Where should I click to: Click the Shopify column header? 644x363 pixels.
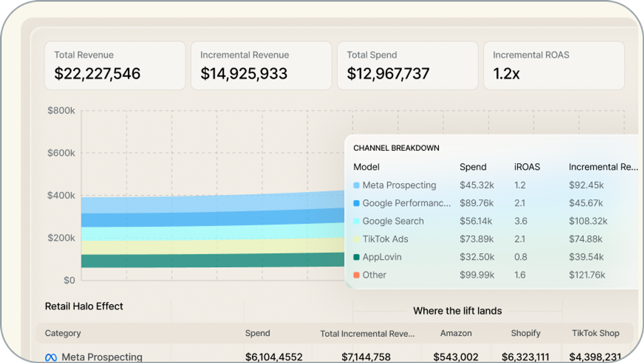coord(525,333)
